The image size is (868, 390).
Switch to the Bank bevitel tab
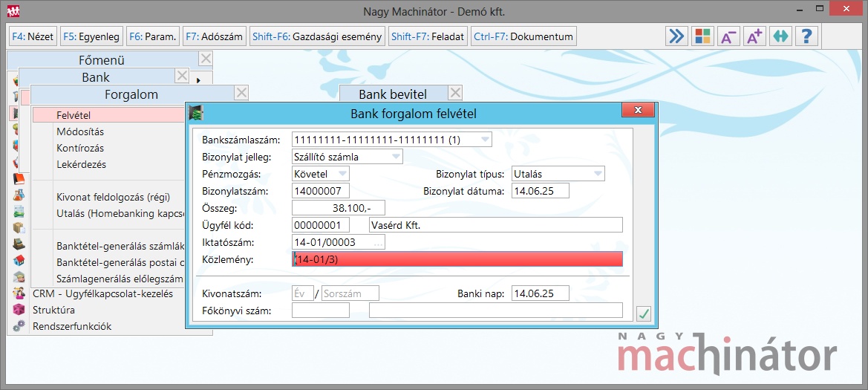(393, 93)
